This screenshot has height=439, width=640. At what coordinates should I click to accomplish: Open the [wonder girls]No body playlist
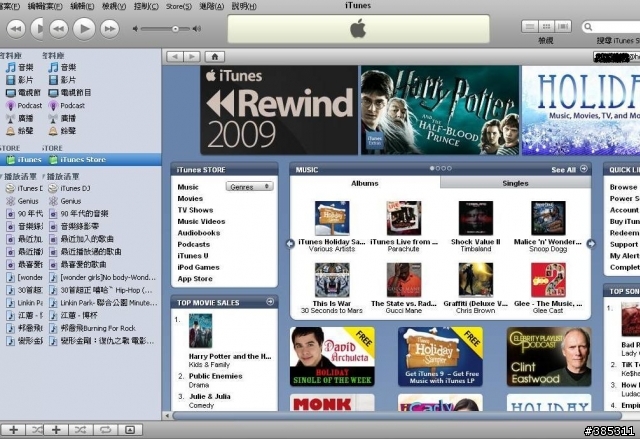coord(102,277)
